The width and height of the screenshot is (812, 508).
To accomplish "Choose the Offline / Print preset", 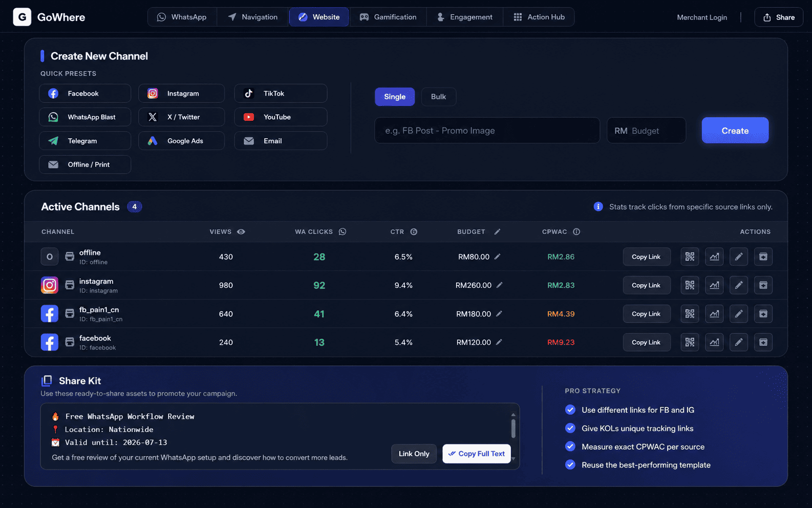I will tap(85, 164).
